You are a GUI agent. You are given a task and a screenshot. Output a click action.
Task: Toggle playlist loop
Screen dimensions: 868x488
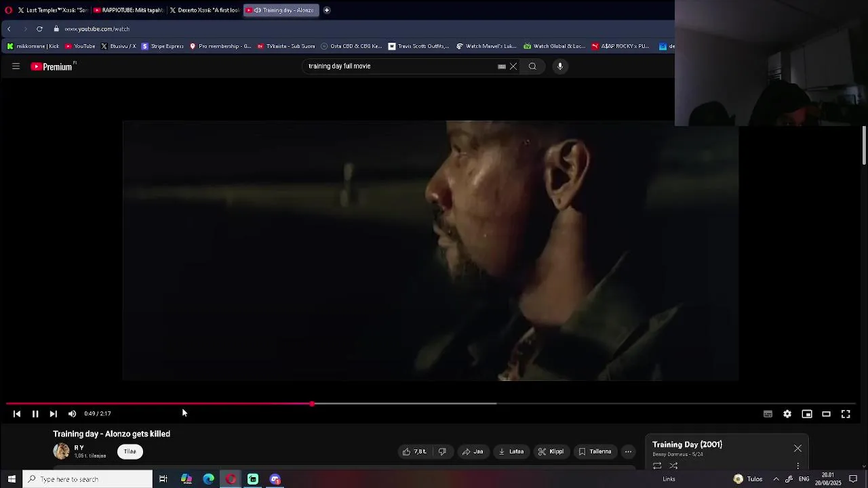[x=657, y=466]
